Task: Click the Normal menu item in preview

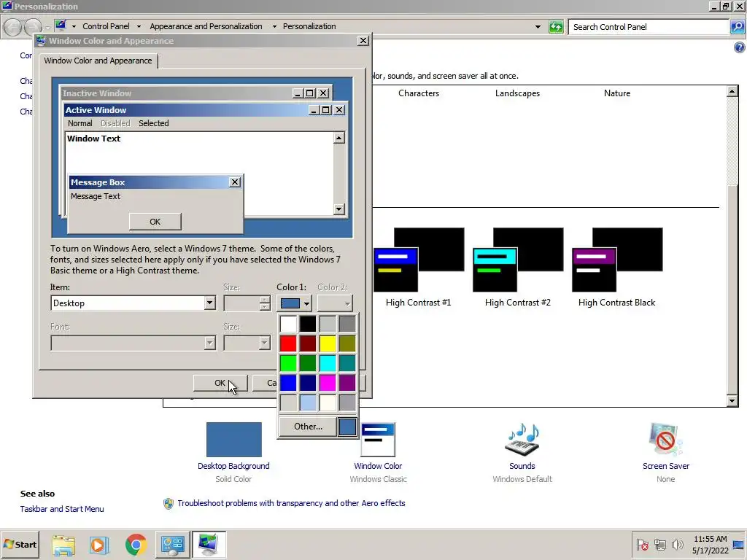Action: (x=80, y=123)
